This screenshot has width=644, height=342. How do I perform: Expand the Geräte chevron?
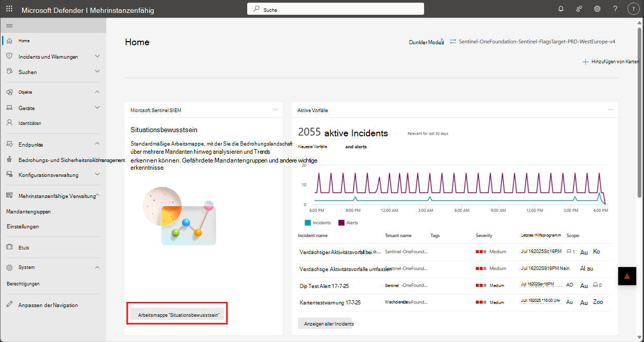(x=97, y=107)
